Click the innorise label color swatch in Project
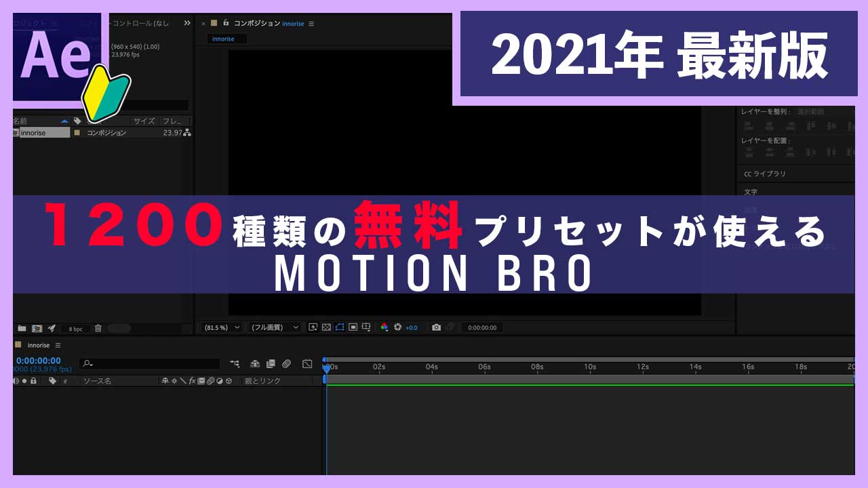This screenshot has height=488, width=868. (x=77, y=133)
